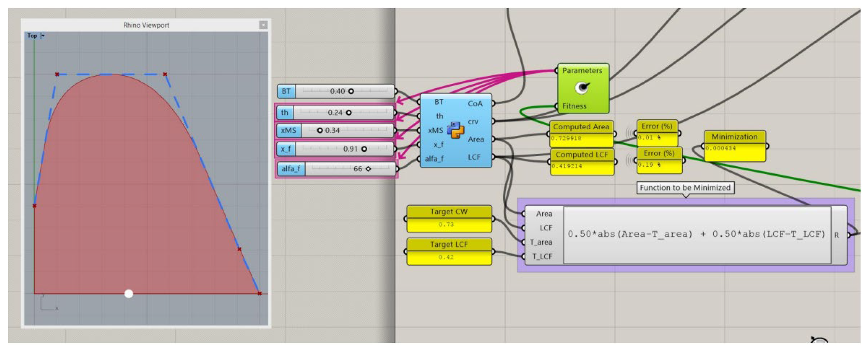
Task: Select the Target CW panel
Action: 449,219
